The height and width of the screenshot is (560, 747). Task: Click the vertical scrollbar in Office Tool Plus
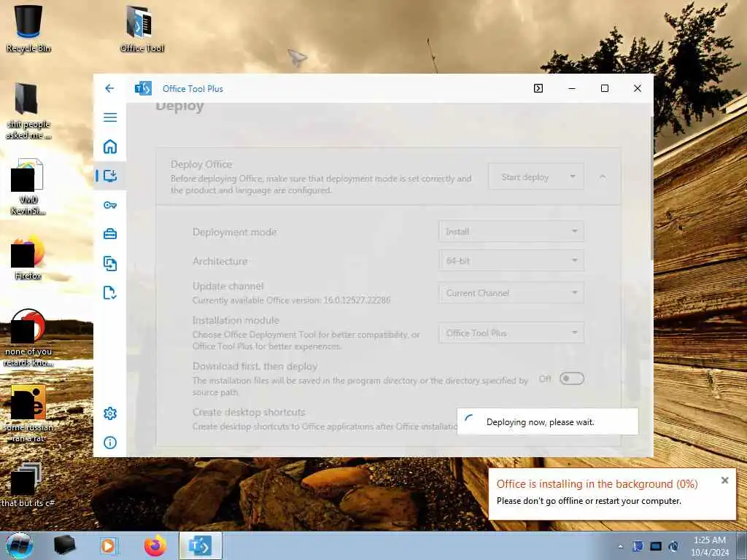click(651, 188)
